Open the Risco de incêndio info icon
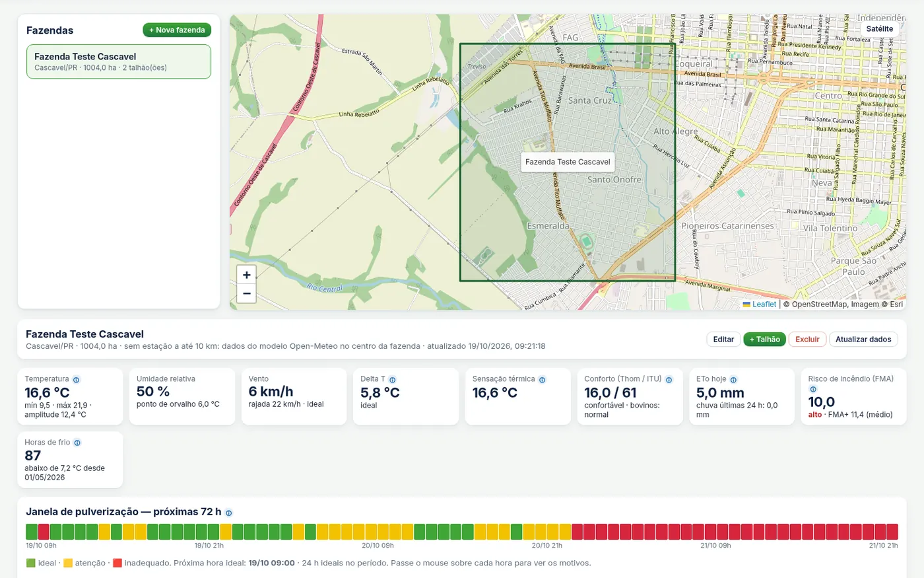 [x=812, y=389]
